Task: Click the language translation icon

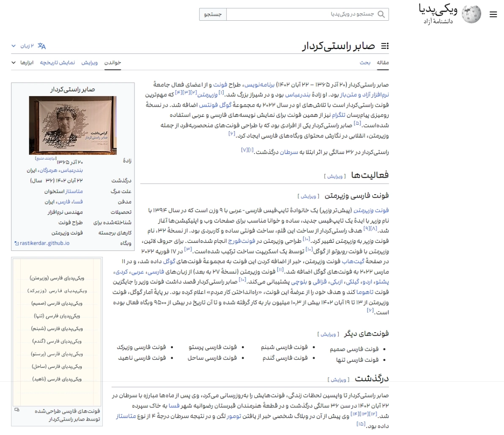Action: point(42,46)
